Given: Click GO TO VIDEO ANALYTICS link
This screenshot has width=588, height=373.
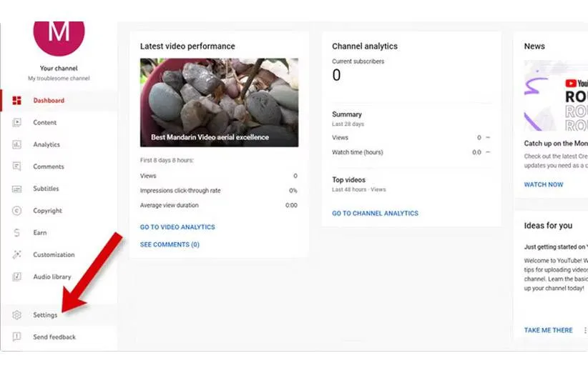Looking at the screenshot, I should (x=177, y=227).
